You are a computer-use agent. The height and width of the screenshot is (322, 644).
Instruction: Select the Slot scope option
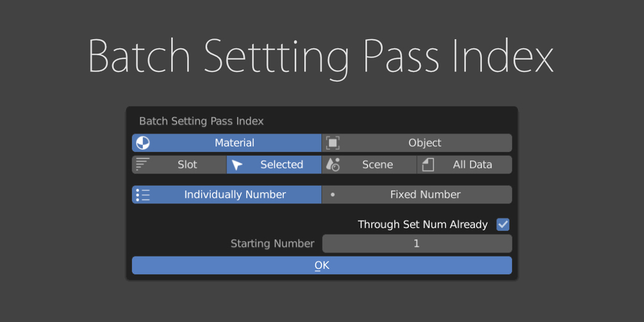187,165
